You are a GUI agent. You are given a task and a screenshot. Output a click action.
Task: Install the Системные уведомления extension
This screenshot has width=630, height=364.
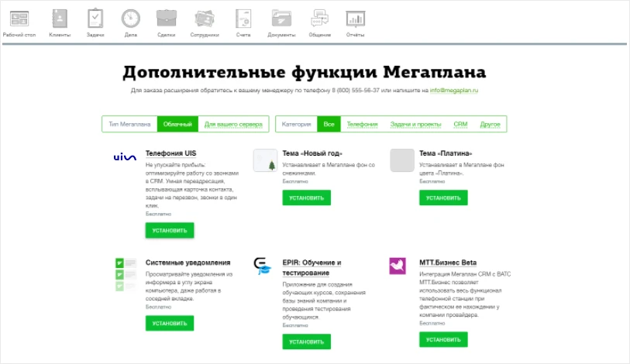(170, 323)
